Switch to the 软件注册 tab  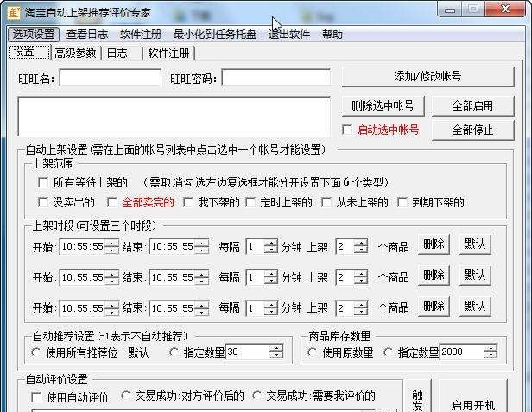[x=169, y=53]
